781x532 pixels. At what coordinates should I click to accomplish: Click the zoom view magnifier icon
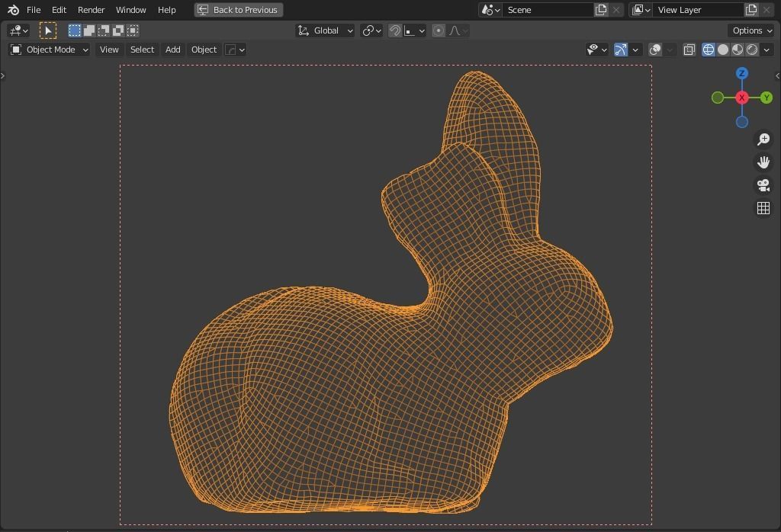coord(763,139)
